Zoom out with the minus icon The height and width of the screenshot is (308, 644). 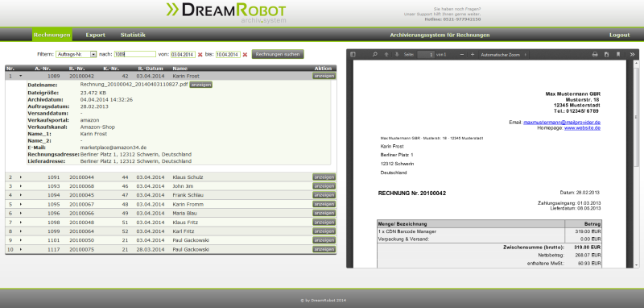(x=461, y=54)
